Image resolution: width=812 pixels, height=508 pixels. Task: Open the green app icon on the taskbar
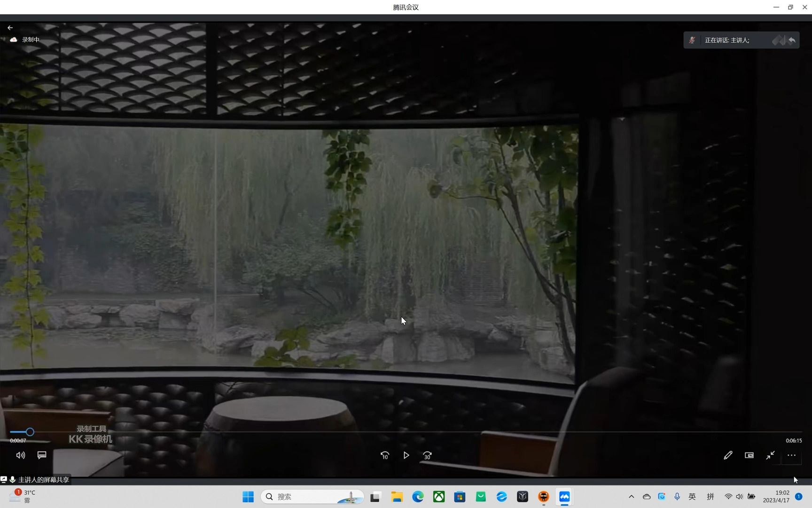click(x=481, y=497)
